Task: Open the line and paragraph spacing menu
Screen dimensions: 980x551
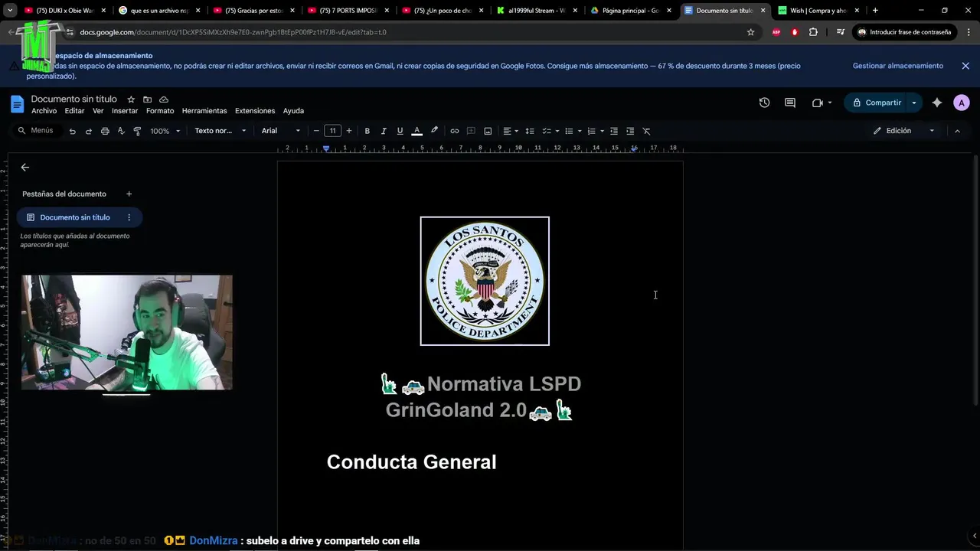Action: [x=529, y=131]
